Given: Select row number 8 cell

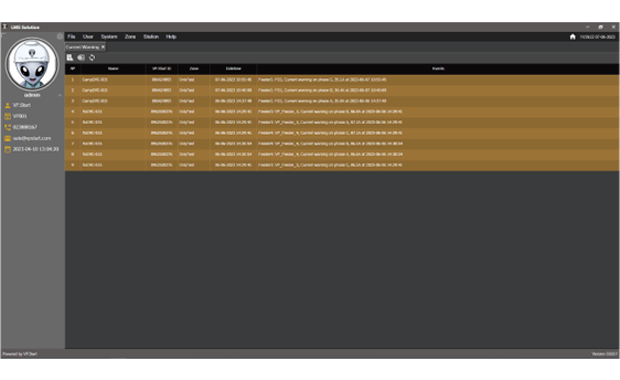Looking at the screenshot, I should (x=72, y=155).
